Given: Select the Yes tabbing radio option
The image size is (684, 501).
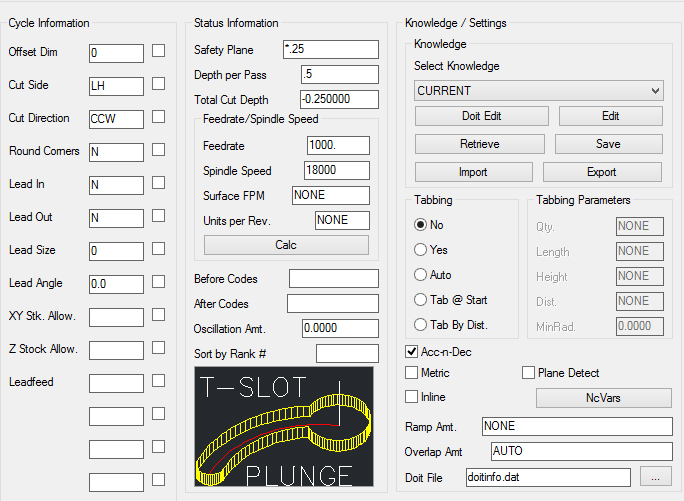Looking at the screenshot, I should 421,249.
